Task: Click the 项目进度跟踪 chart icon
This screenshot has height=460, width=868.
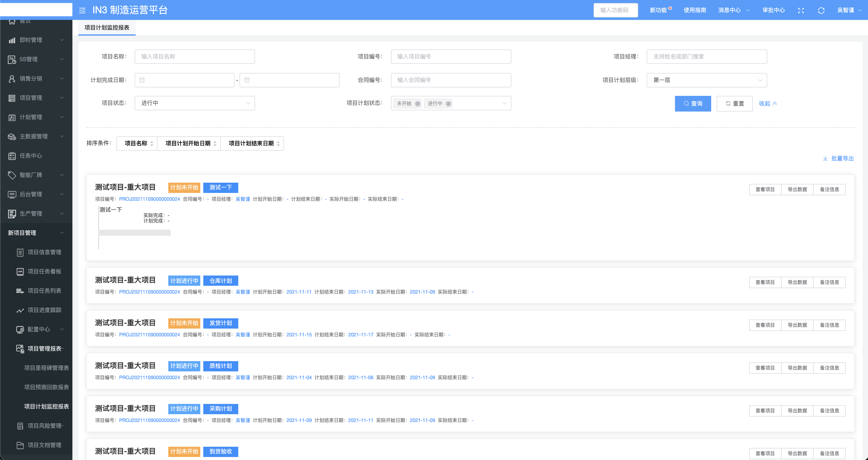Action: point(20,310)
